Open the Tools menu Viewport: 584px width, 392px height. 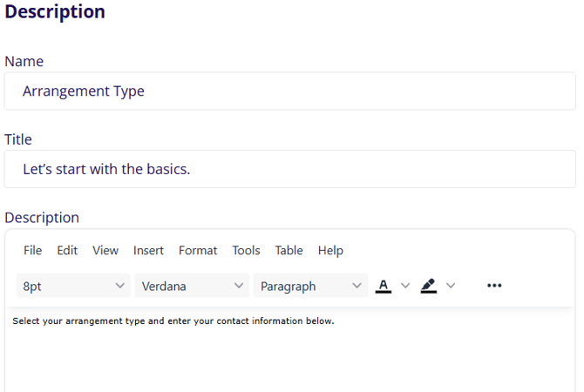[x=246, y=250]
